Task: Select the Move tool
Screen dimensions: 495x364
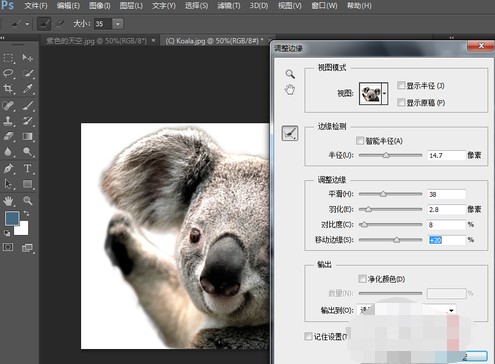Action: [27, 58]
